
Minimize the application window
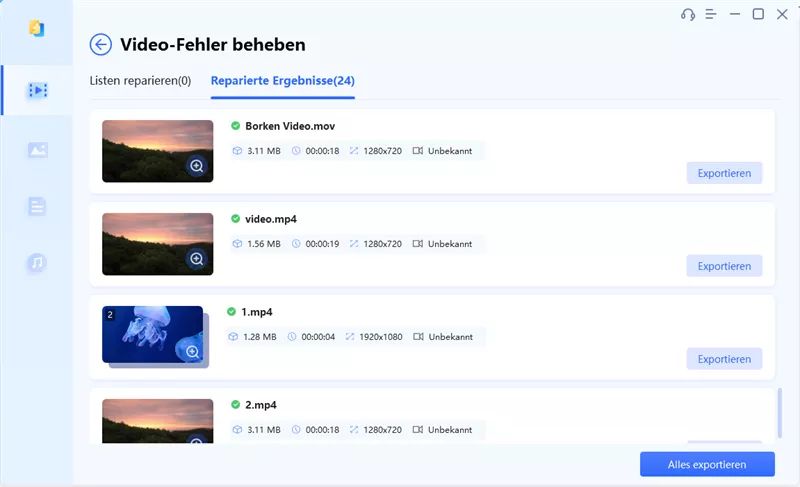(735, 14)
